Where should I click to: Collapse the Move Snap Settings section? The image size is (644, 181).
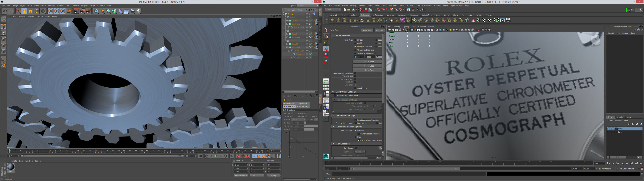tap(333, 116)
